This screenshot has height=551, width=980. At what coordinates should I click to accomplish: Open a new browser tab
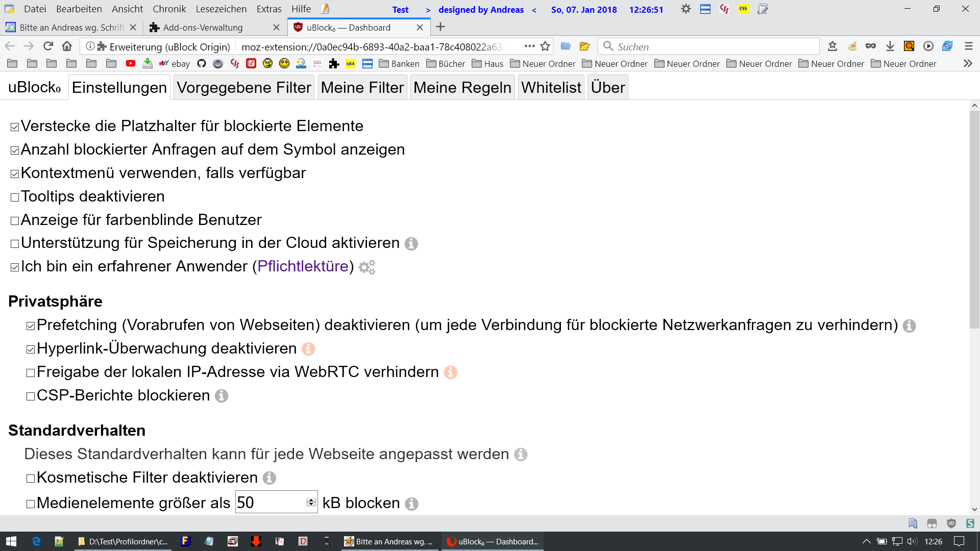[x=440, y=27]
